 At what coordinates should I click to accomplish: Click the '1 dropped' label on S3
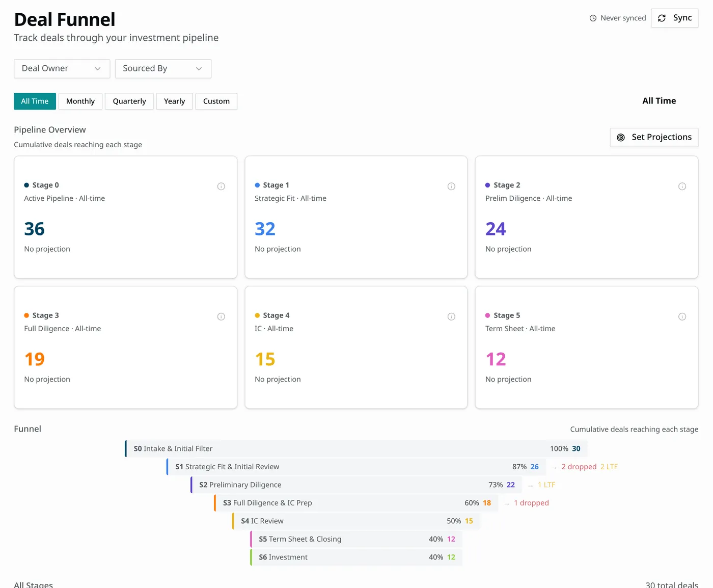[x=531, y=503]
